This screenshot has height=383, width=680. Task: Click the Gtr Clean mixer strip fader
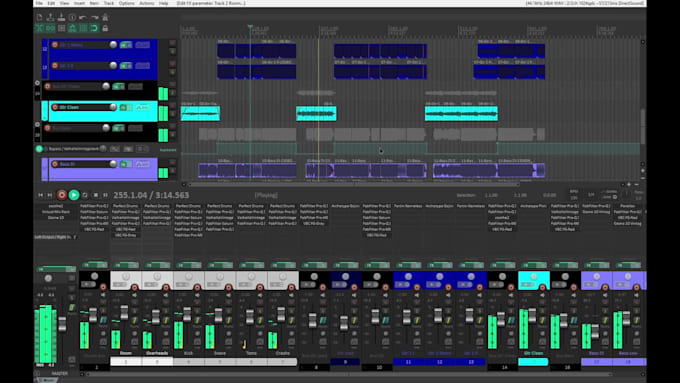pyautogui.click(x=532, y=315)
